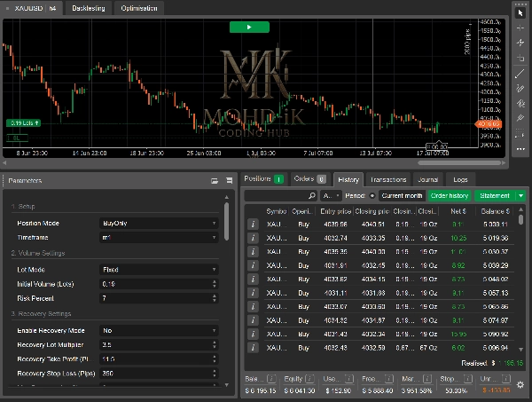Click the info icon beside Stop out
The height and width of the screenshot is (402, 532).
point(468,379)
